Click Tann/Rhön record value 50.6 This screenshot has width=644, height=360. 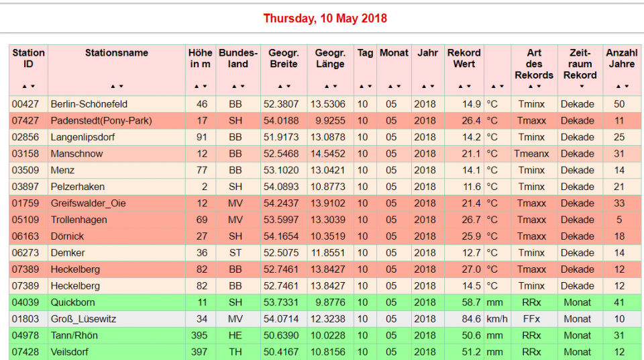point(466,335)
